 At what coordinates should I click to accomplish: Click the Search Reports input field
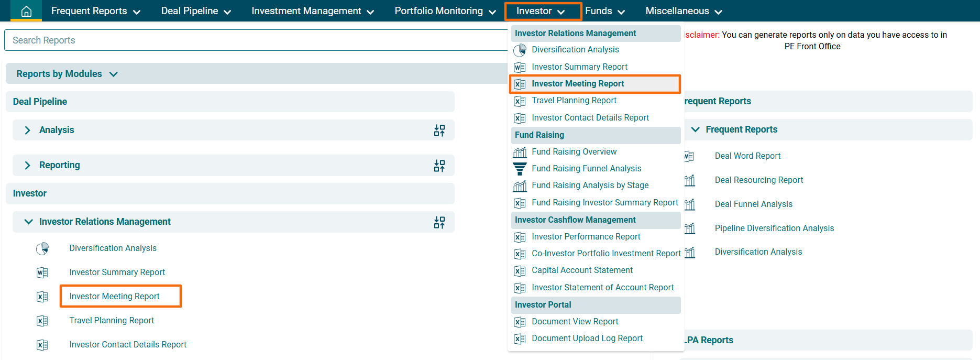tap(257, 40)
